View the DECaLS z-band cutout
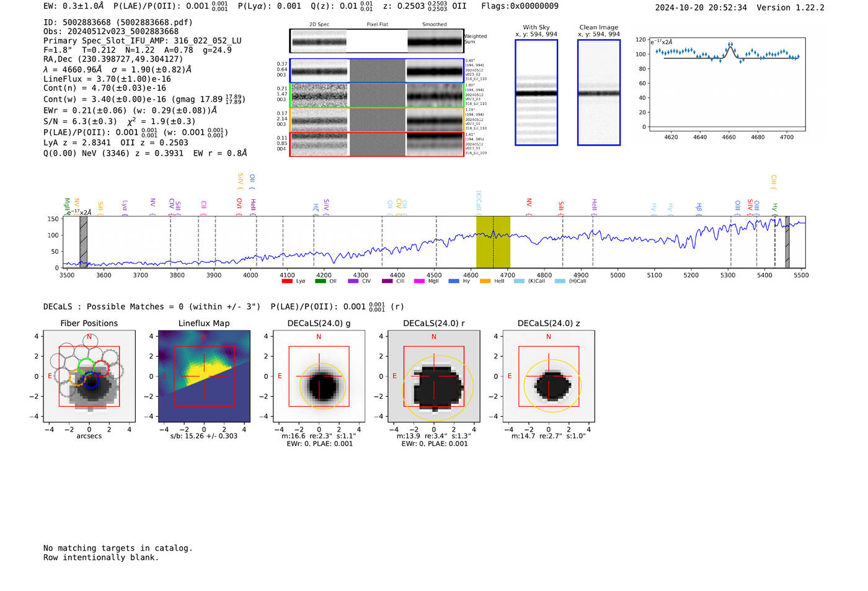The width and height of the screenshot is (868, 591). point(549,376)
